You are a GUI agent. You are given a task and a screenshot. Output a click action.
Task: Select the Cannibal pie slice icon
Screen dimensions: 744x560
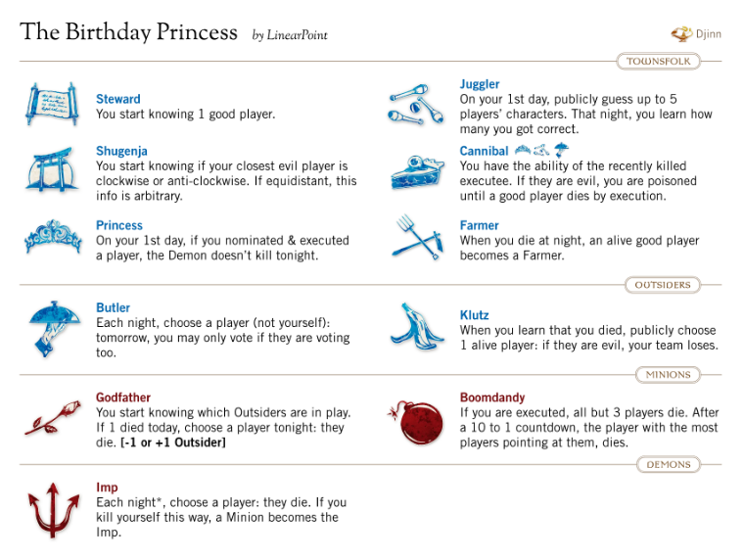(417, 171)
